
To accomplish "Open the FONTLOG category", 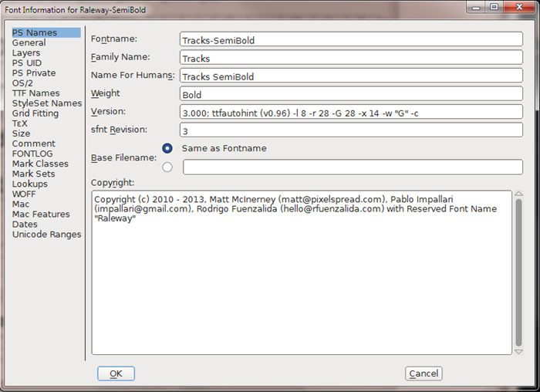I will [x=32, y=154].
